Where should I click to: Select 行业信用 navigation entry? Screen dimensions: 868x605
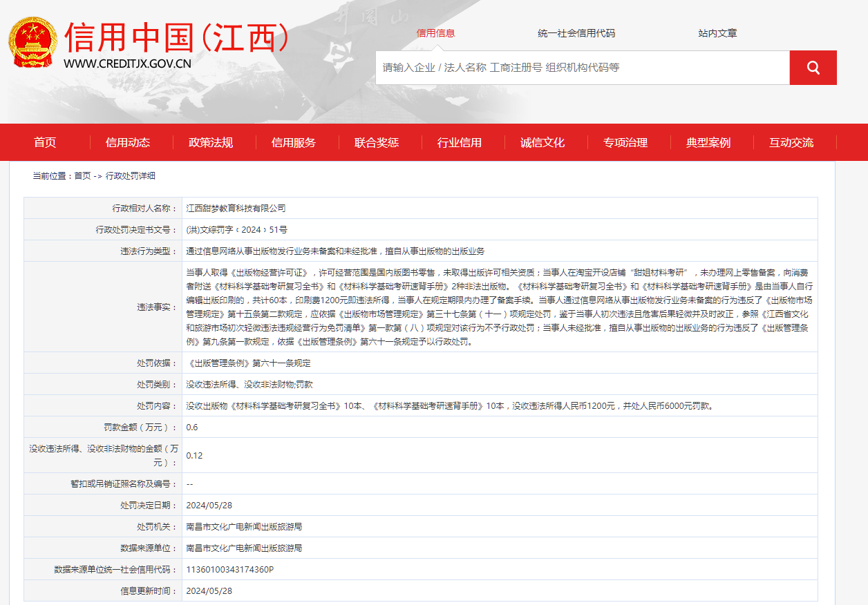pyautogui.click(x=461, y=142)
